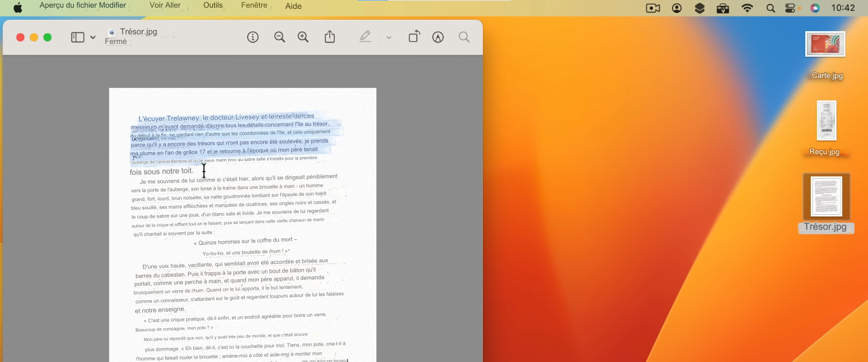
Task: Open the Wi-Fi status menu
Action: pos(747,8)
